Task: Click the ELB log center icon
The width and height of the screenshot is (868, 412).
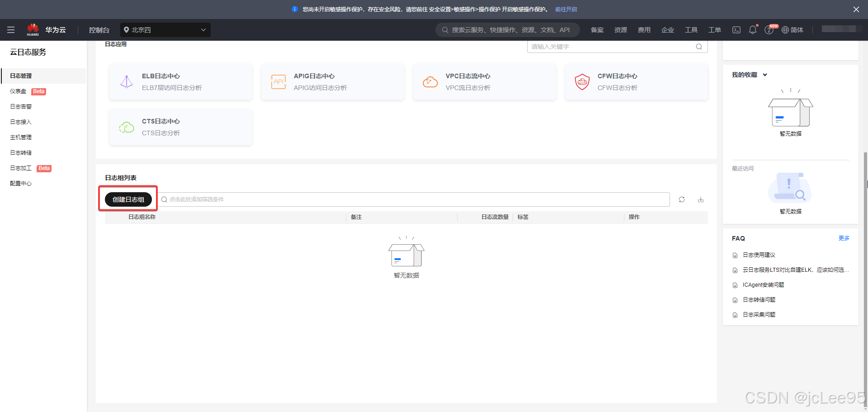Action: 127,82
